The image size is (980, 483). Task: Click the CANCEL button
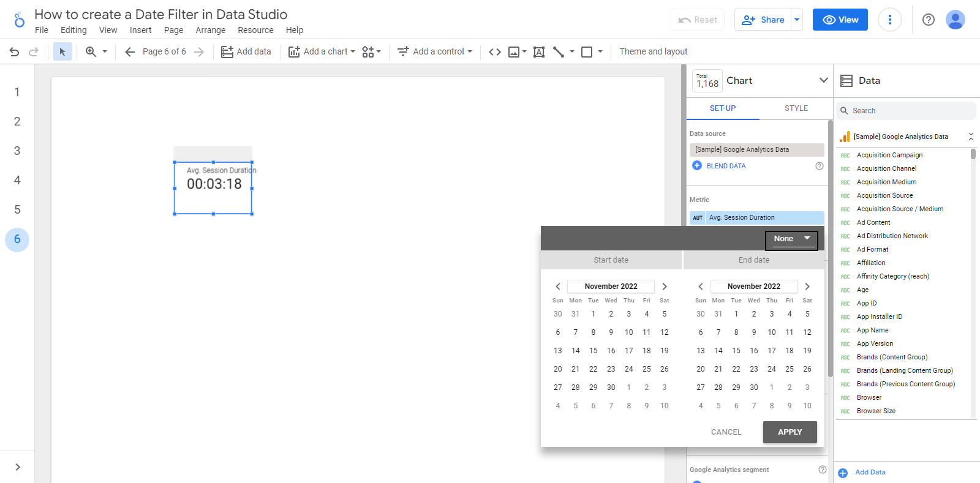tap(726, 432)
